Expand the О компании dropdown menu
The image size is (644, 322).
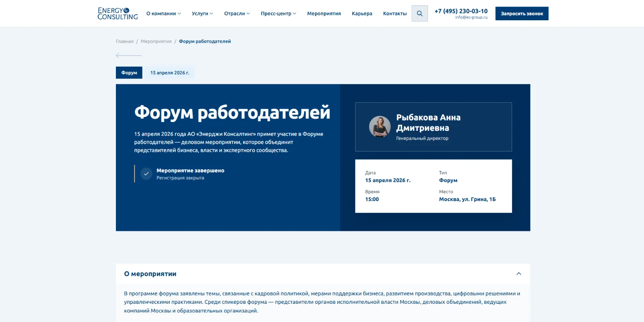click(x=163, y=14)
